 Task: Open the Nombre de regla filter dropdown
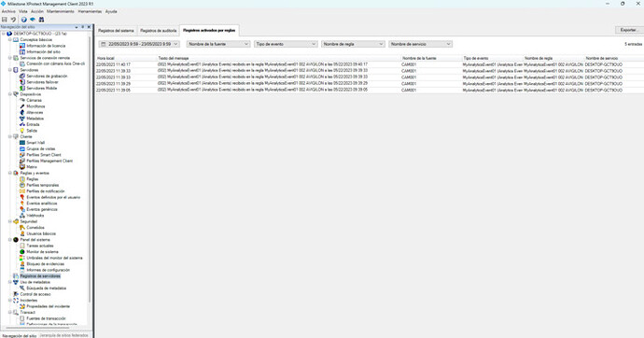[353, 44]
